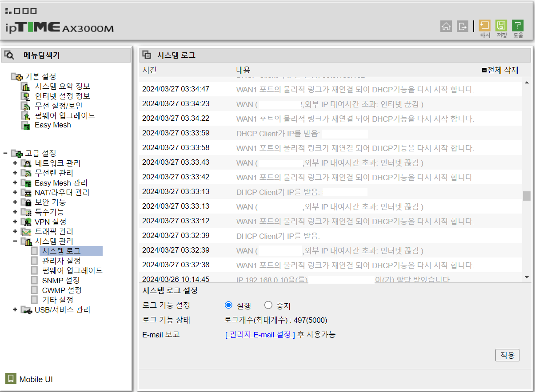Open 시스템 로그 menu item
535x392 pixels.
pyautogui.click(x=61, y=251)
